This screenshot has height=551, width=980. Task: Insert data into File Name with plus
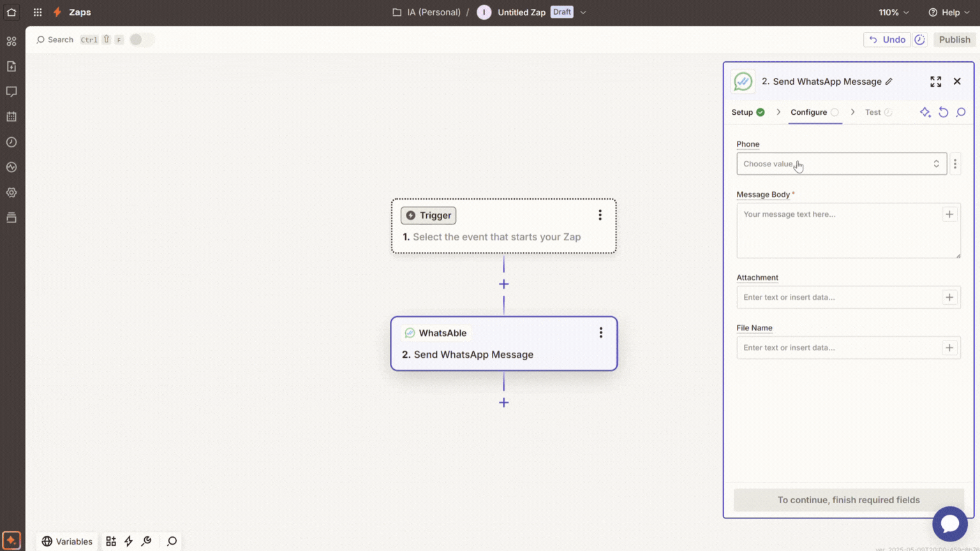[949, 348]
